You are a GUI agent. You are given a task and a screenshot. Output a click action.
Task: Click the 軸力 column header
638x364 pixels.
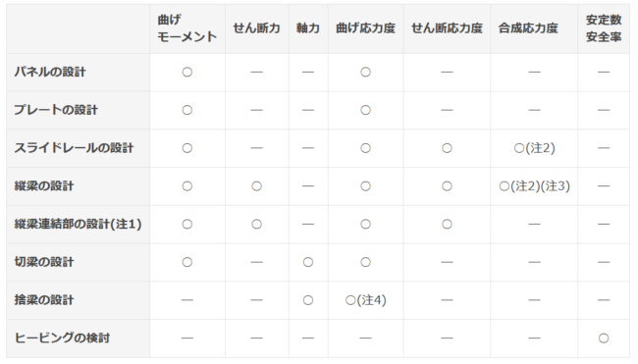point(308,28)
